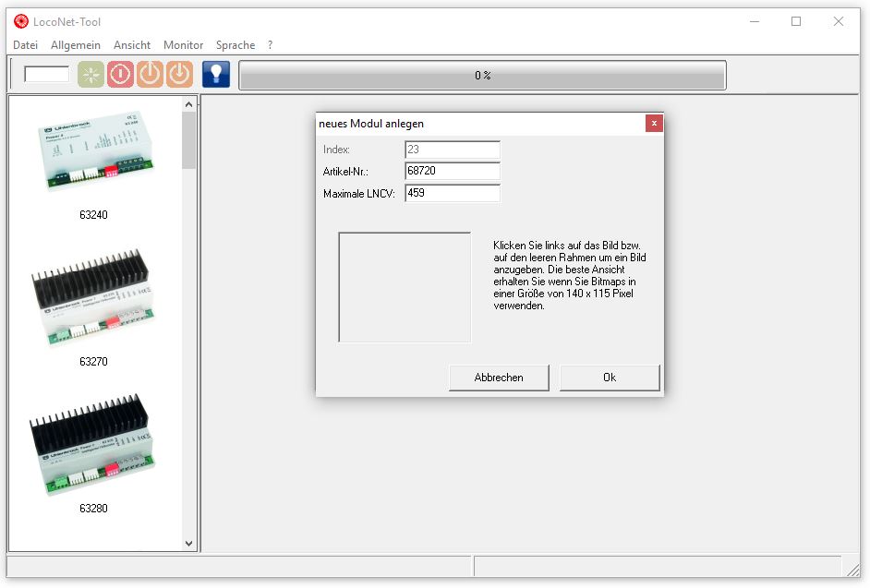The image size is (870, 588).
Task: Click the neues Modul anlegen title text
Action: click(x=371, y=124)
